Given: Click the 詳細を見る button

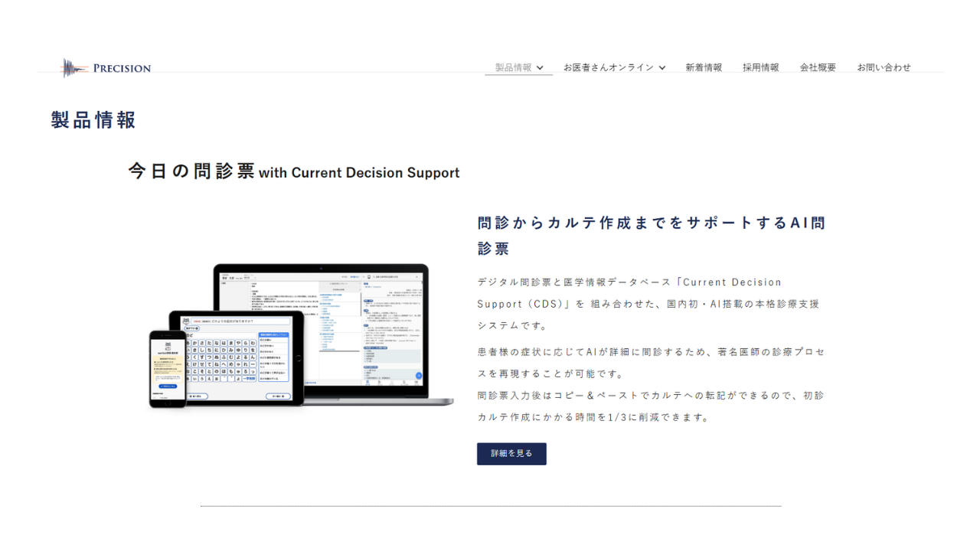Looking at the screenshot, I should pyautogui.click(x=511, y=454).
